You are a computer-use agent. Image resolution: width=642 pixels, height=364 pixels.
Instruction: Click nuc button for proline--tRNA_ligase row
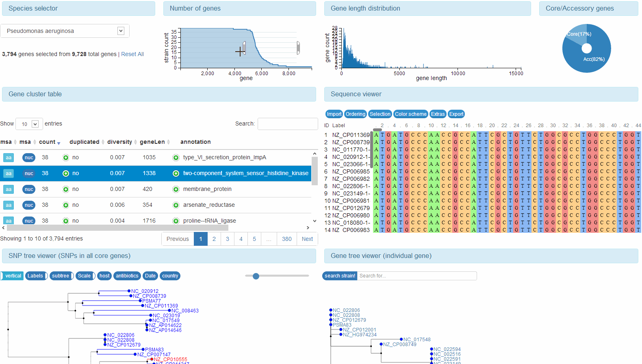point(29,221)
